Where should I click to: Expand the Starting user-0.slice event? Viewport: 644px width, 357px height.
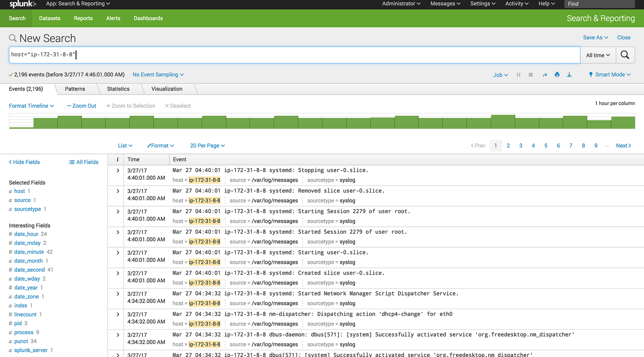coord(118,252)
